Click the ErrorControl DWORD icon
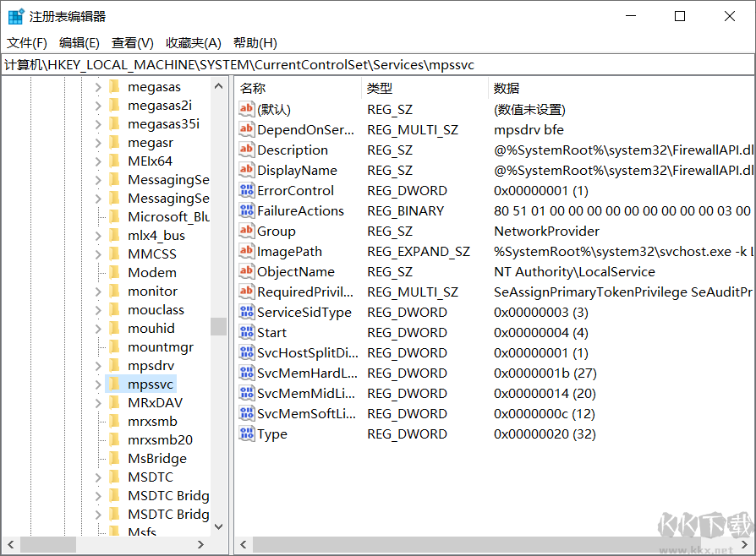The height and width of the screenshot is (556, 756). [247, 191]
